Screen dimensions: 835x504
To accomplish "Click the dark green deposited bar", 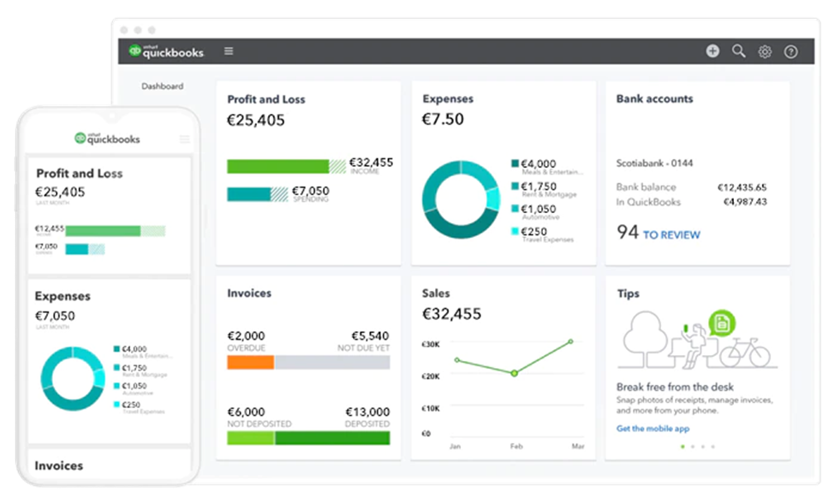I will (x=332, y=438).
